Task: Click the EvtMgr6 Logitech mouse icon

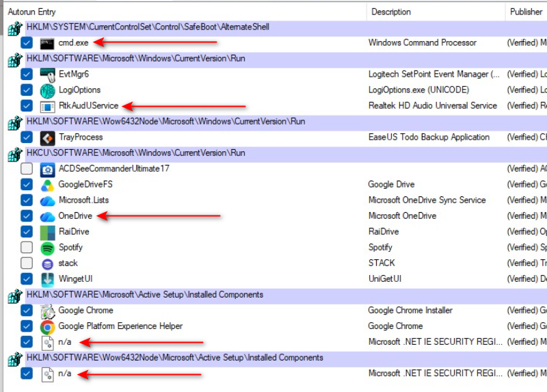Action: [x=47, y=75]
